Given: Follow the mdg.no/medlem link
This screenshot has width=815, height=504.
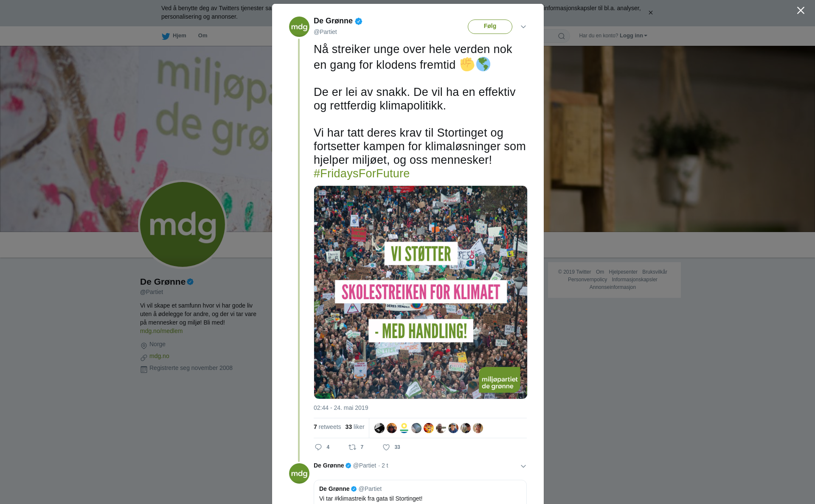Looking at the screenshot, I should pyautogui.click(x=161, y=331).
